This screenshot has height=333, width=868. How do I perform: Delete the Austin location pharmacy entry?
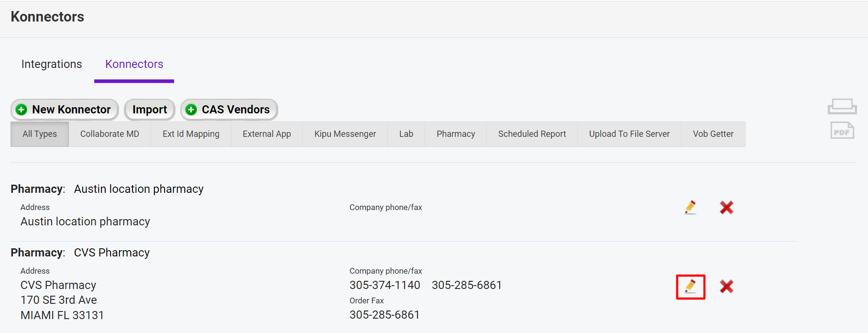click(x=726, y=207)
